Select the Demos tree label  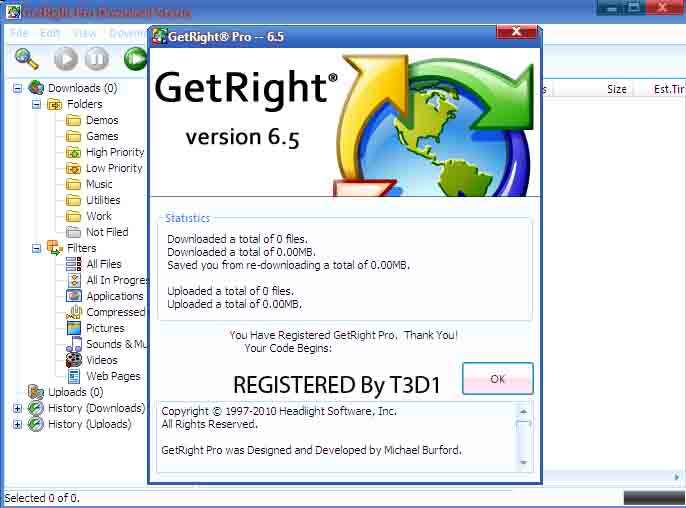click(102, 120)
